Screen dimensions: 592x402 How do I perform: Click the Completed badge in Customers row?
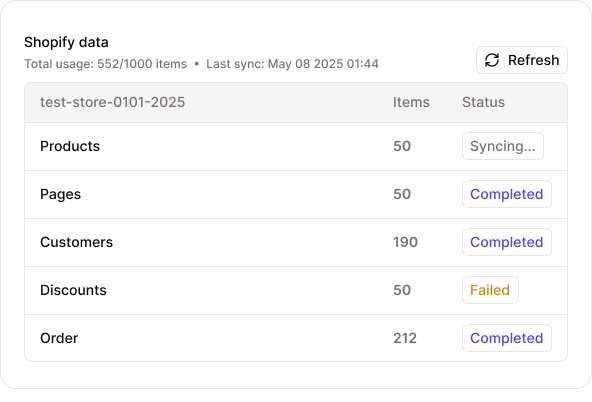coord(507,242)
